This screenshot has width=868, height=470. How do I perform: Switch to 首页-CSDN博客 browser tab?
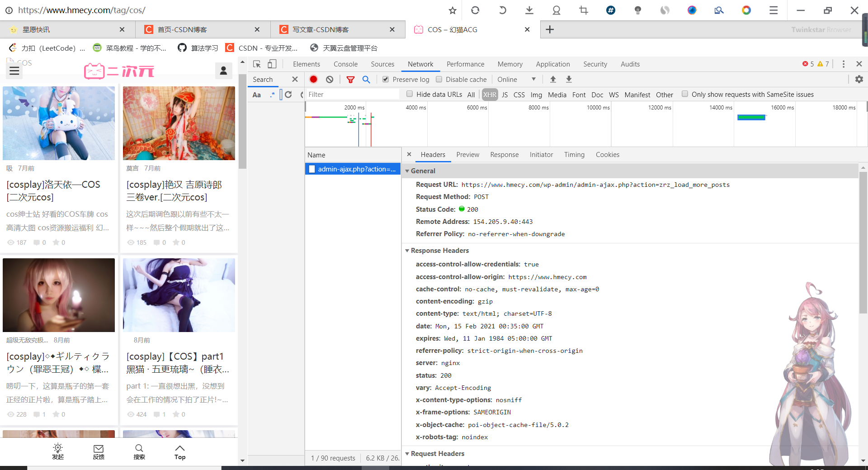202,29
